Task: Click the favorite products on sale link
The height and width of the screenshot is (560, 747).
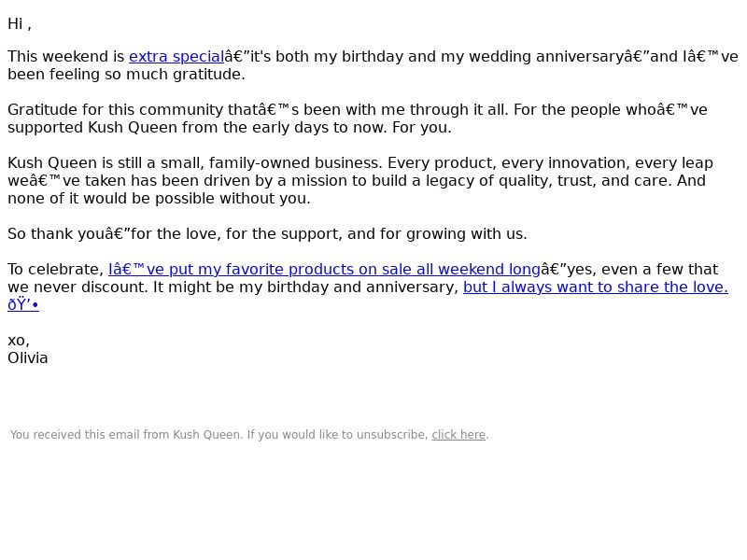Action: coord(324,270)
